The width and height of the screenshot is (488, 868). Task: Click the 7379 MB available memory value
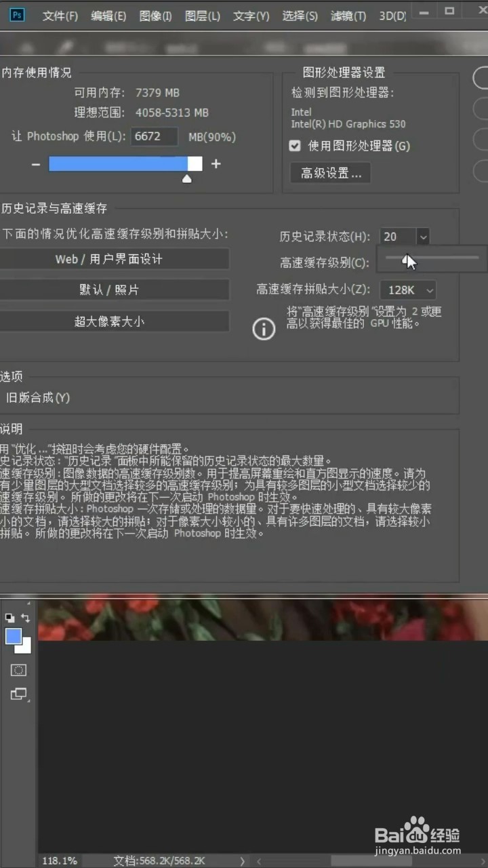click(158, 93)
